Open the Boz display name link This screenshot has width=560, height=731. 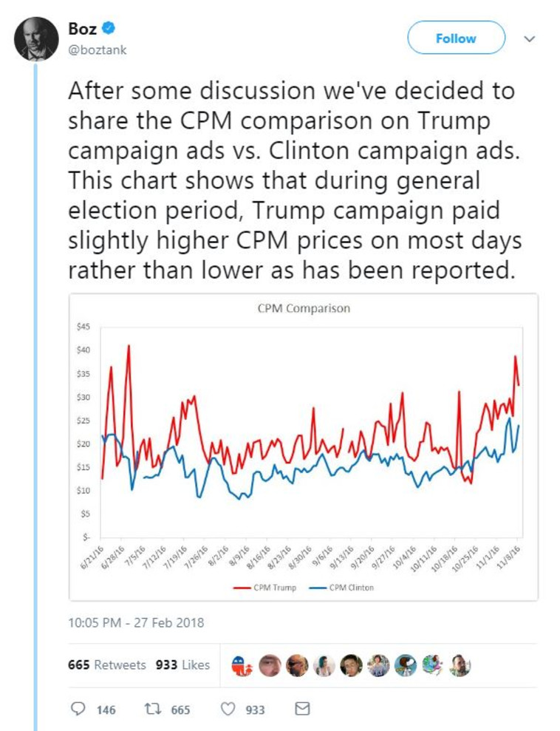(x=82, y=30)
